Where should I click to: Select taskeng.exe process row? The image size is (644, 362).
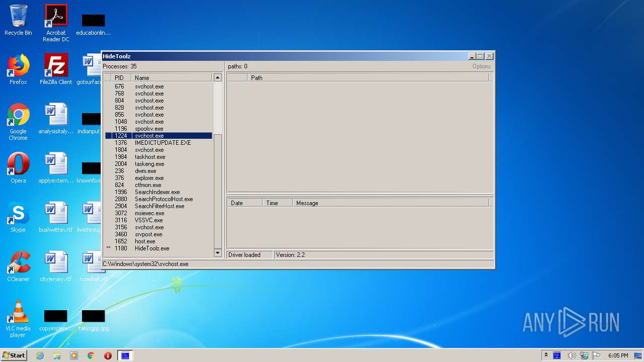point(158,164)
